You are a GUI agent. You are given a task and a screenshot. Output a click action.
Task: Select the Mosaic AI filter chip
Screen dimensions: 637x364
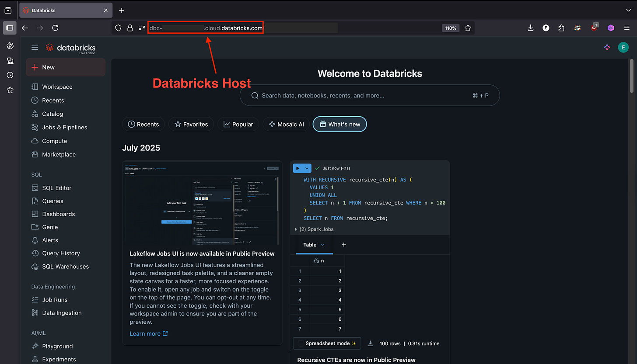click(x=286, y=124)
